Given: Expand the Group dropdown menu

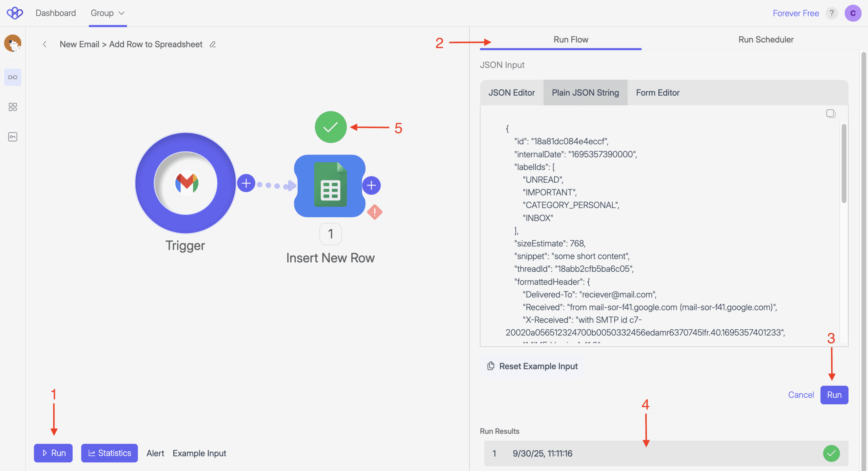Looking at the screenshot, I should click(107, 13).
